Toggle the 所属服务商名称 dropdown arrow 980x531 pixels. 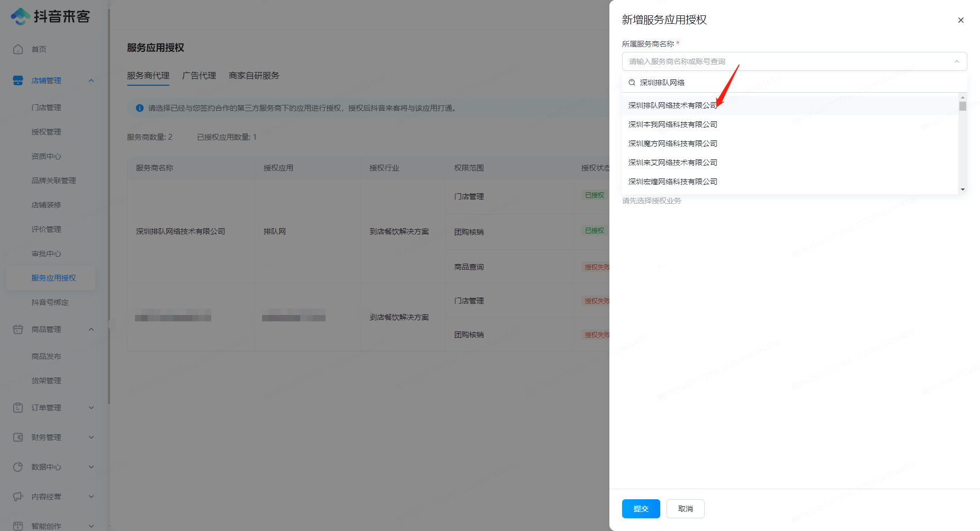pos(956,61)
